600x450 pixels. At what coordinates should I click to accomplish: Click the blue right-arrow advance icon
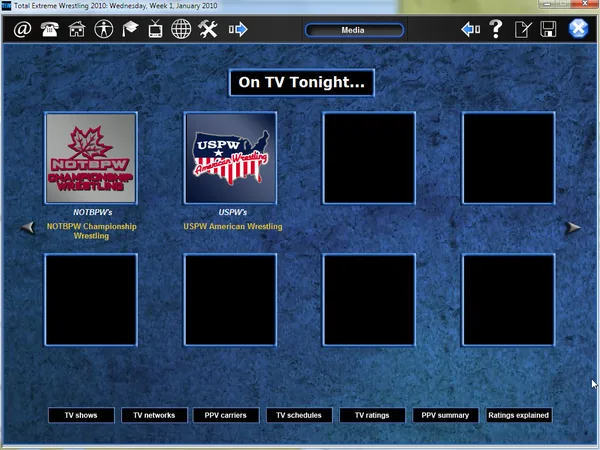[x=238, y=29]
